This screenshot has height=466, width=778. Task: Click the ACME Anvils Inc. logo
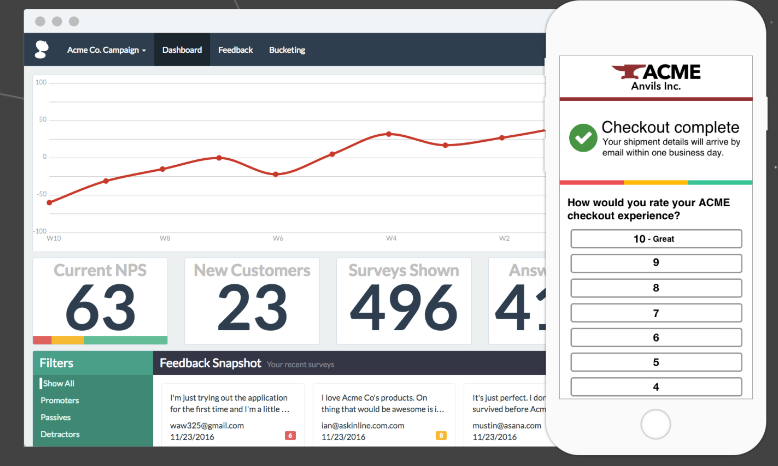pos(656,78)
